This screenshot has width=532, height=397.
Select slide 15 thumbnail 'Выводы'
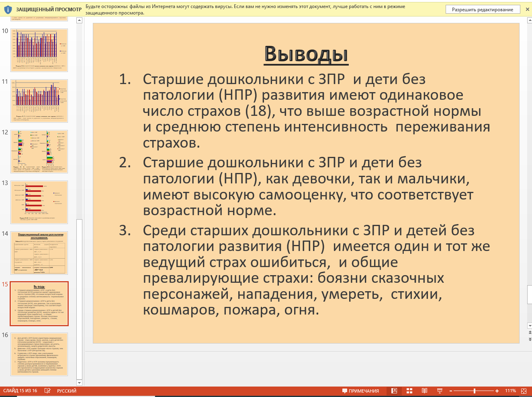tap(39, 304)
